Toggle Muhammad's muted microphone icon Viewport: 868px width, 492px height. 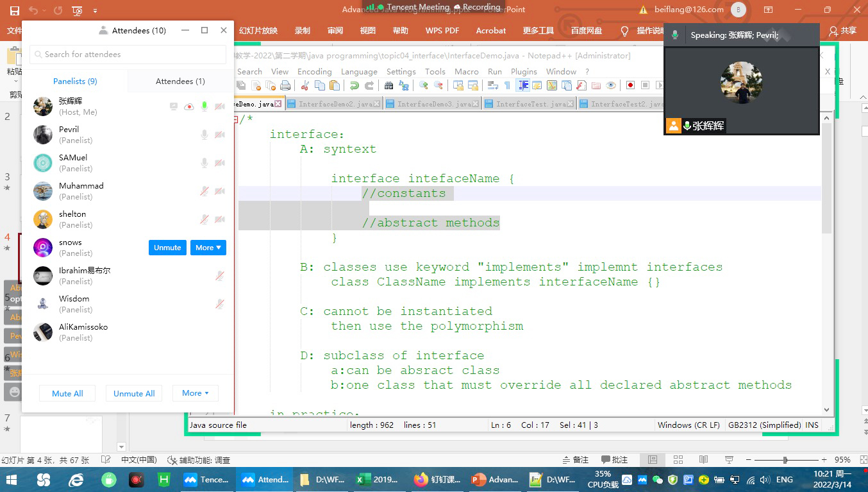coord(204,191)
